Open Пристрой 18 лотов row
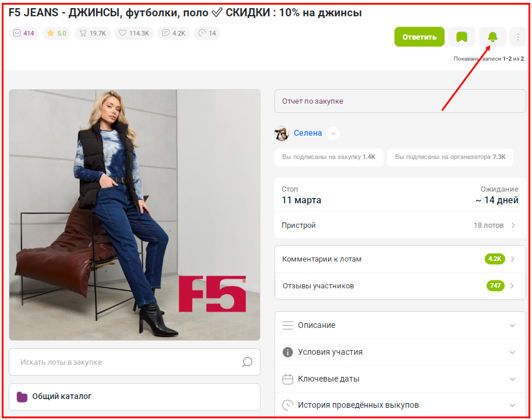The height and width of the screenshot is (420, 532). coord(400,225)
